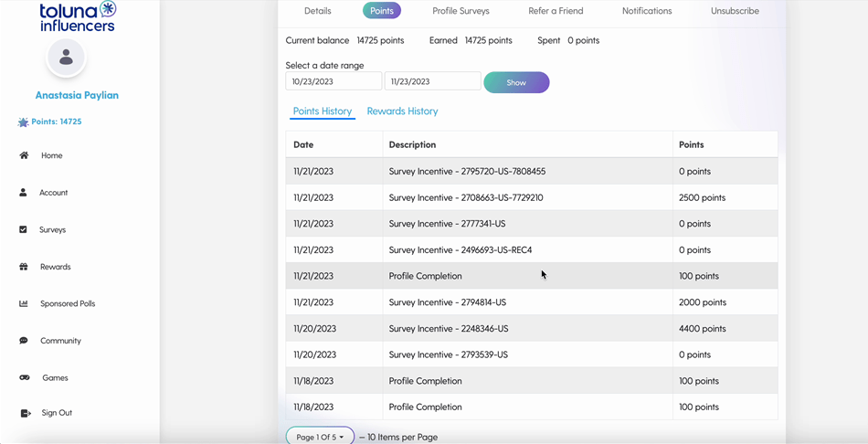Select Survey Incentive - 2248346-US row

pos(532,328)
